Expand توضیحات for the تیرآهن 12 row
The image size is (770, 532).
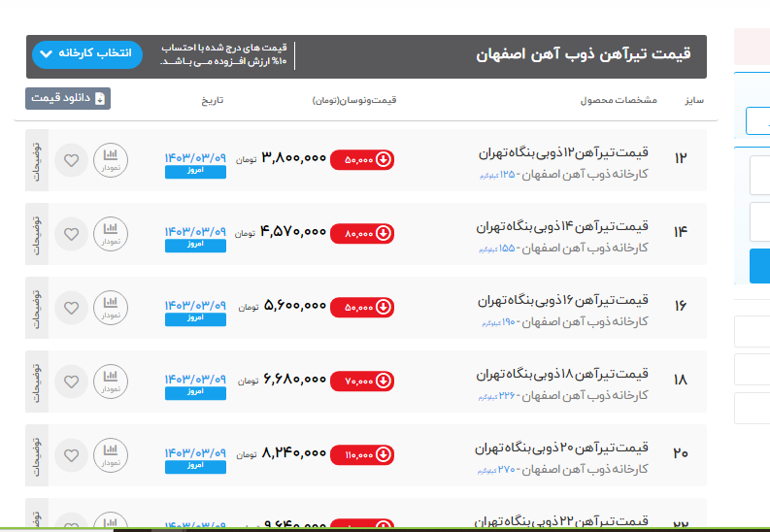pyautogui.click(x=36, y=160)
